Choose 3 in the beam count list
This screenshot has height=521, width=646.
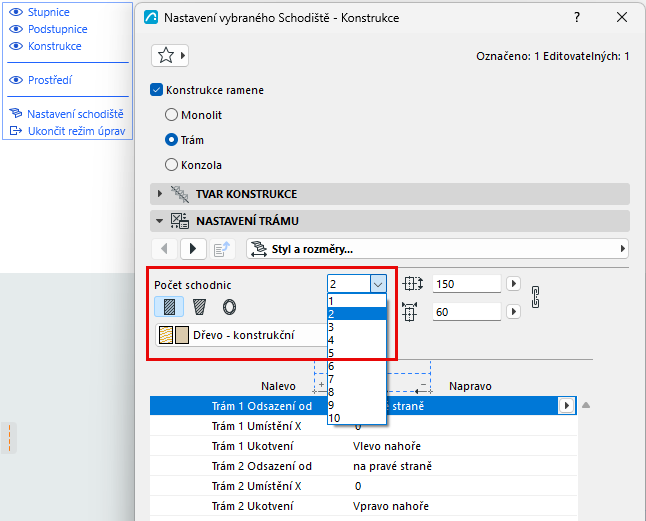coord(357,327)
